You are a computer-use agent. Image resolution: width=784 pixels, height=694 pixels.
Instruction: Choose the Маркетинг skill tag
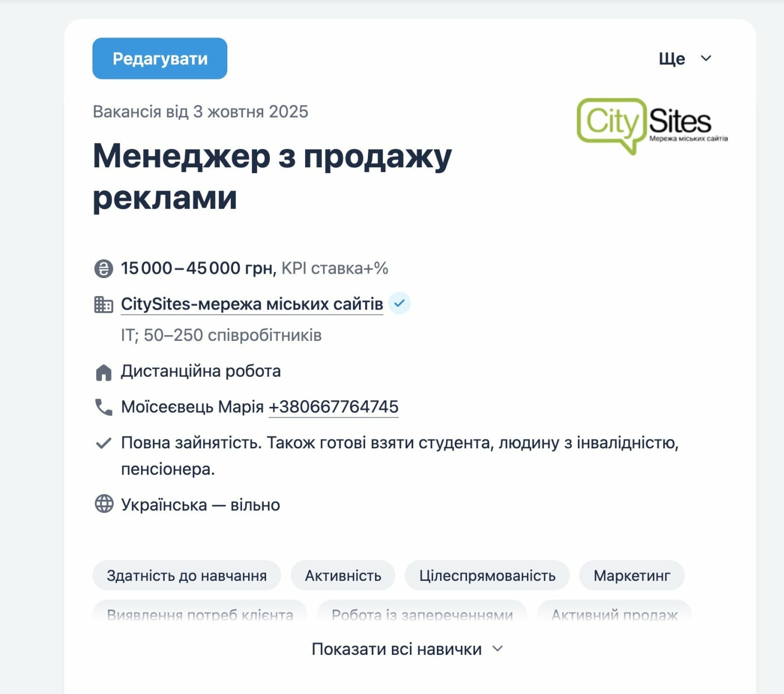(x=632, y=575)
